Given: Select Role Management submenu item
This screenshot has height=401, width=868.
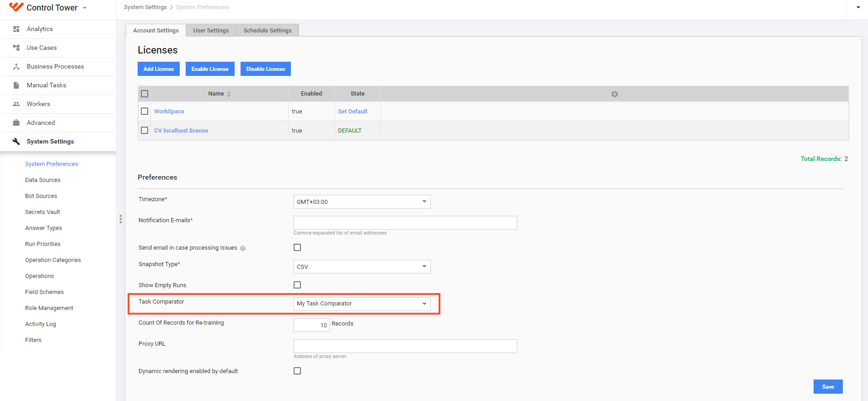Looking at the screenshot, I should tap(49, 308).
